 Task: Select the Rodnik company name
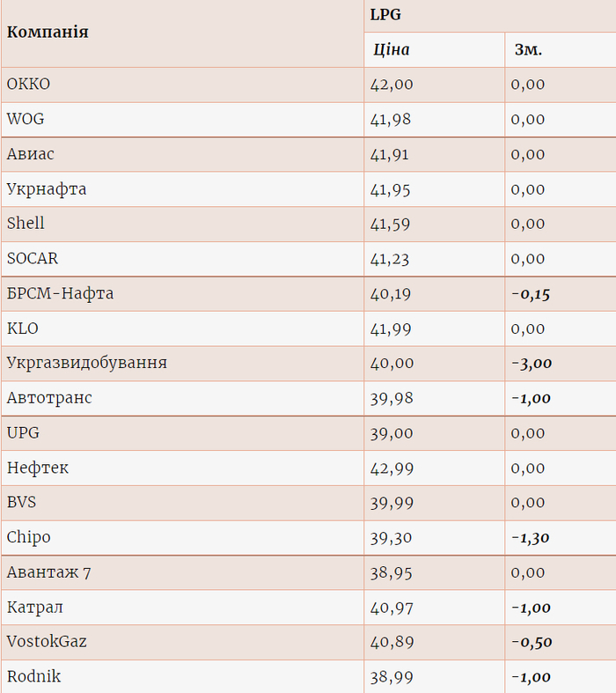pos(33,677)
